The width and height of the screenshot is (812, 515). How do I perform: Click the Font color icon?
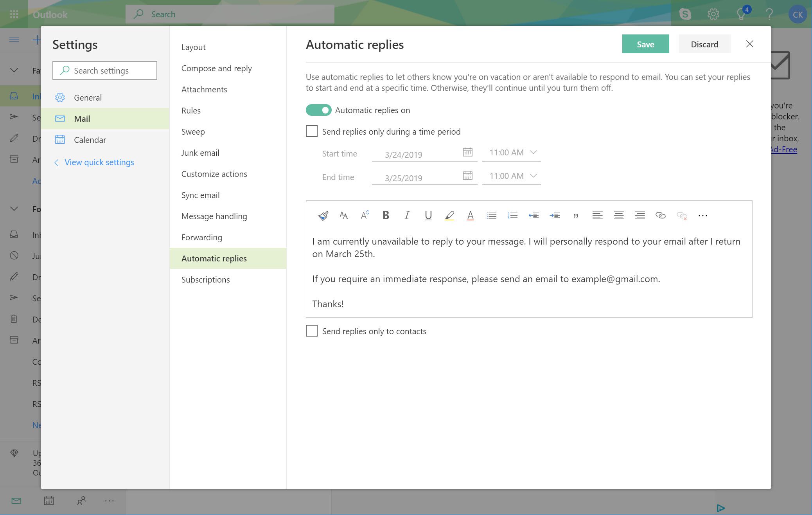470,215
